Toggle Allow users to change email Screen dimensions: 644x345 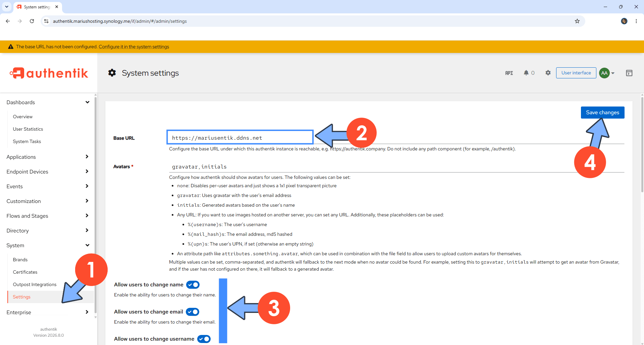[x=193, y=312]
